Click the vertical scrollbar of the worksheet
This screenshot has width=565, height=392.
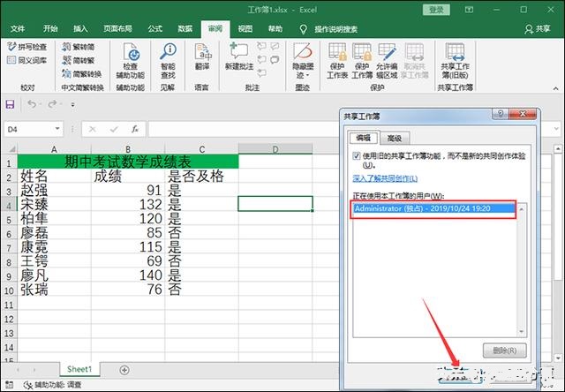coord(558,253)
